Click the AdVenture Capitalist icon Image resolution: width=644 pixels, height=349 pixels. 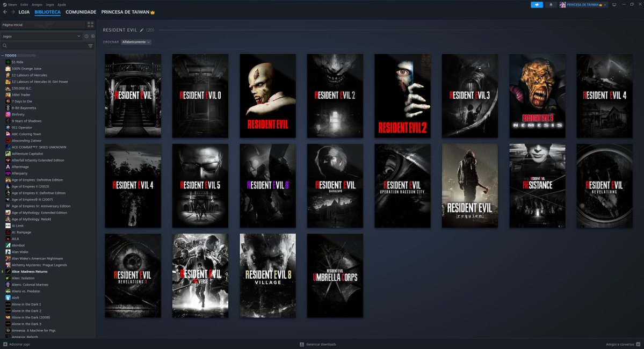8,154
